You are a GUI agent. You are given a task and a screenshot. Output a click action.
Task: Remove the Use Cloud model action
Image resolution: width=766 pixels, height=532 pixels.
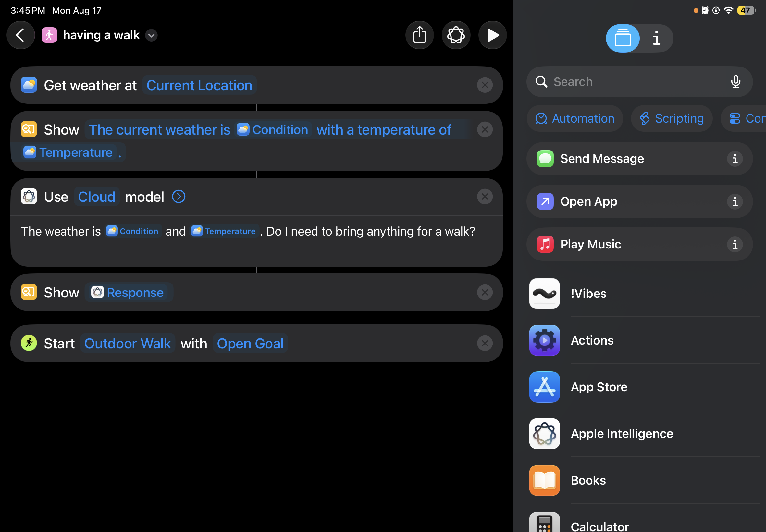point(485,197)
